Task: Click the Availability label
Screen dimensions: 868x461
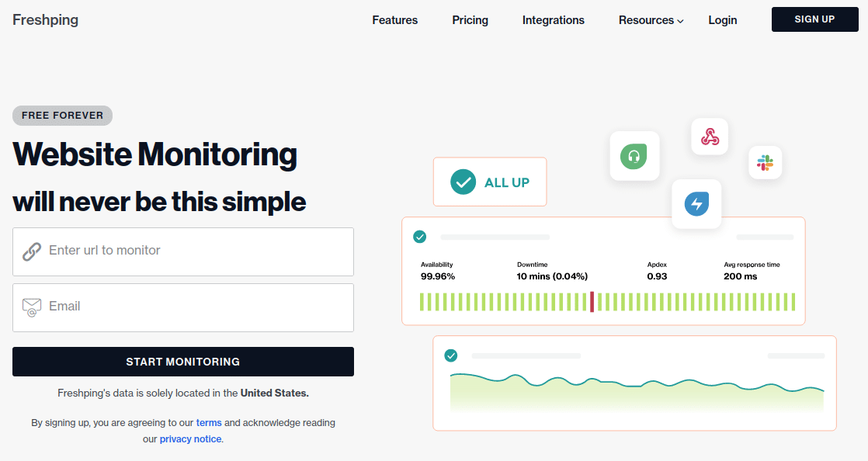Action: pyautogui.click(x=437, y=265)
